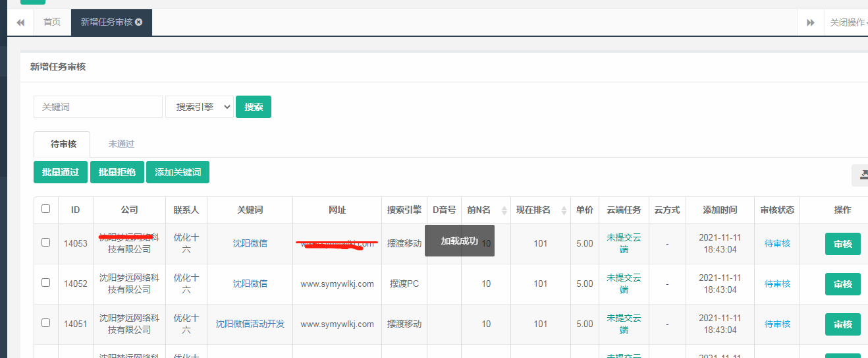Click ID cell 14051
The image size is (868, 358).
76,324
